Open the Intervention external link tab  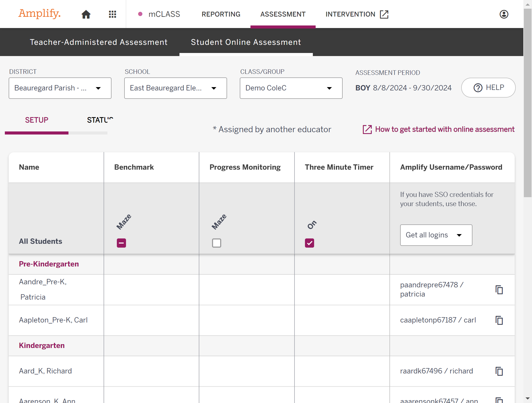(x=357, y=14)
